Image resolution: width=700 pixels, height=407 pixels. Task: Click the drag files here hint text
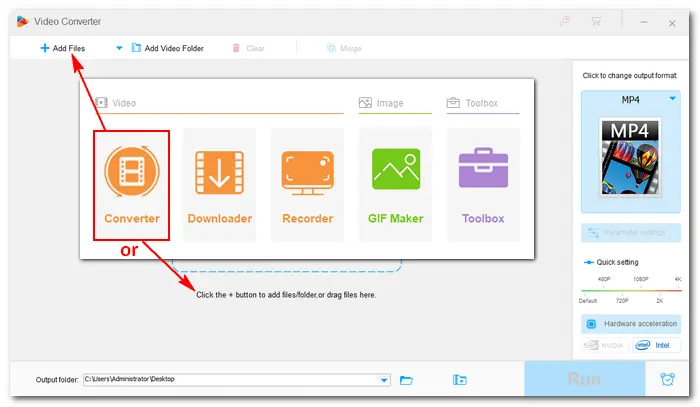(286, 295)
